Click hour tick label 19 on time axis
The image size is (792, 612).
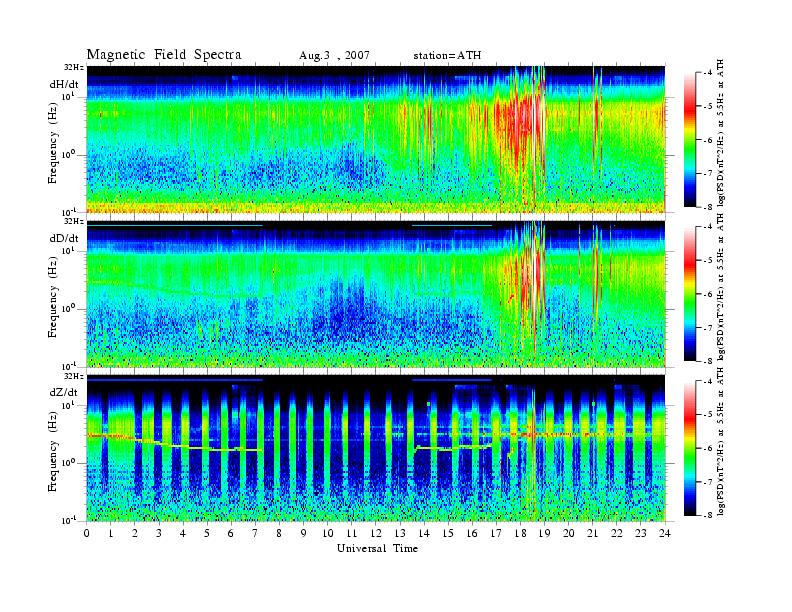(x=544, y=533)
